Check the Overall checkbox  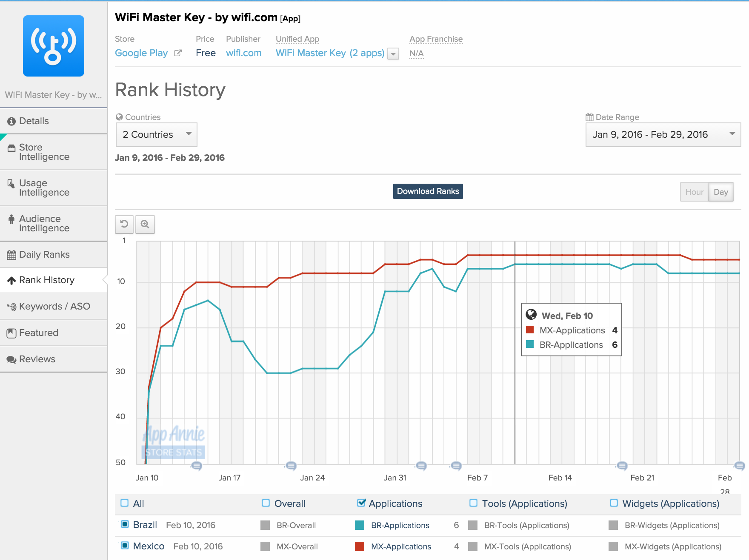[266, 503]
